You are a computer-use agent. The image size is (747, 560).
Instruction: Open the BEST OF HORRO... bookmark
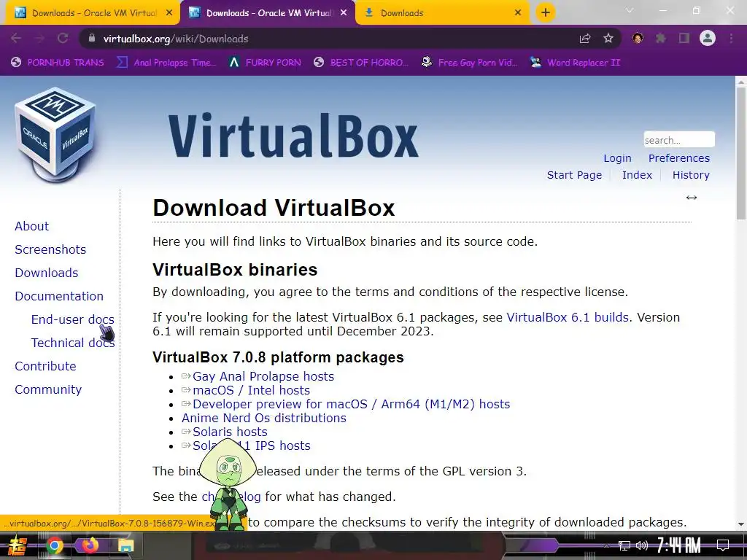(x=361, y=63)
